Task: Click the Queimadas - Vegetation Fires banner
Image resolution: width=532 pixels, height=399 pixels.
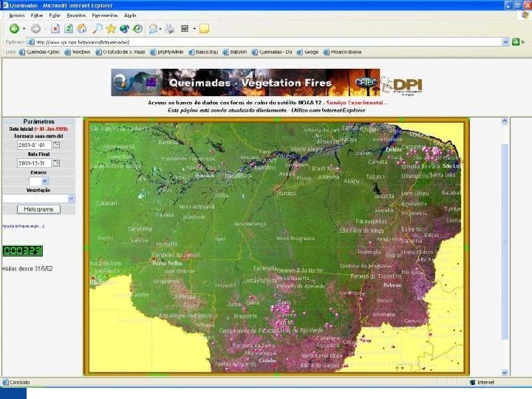Action: click(x=245, y=83)
